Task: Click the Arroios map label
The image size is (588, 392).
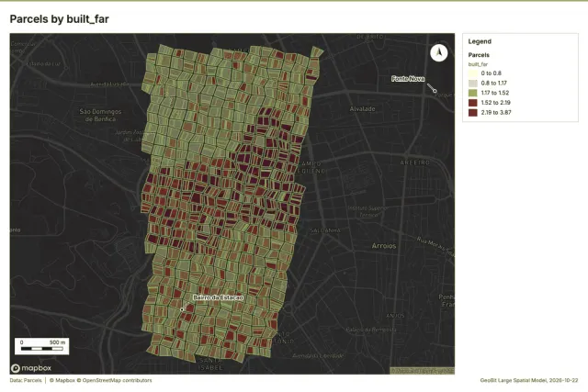Action: tap(384, 246)
